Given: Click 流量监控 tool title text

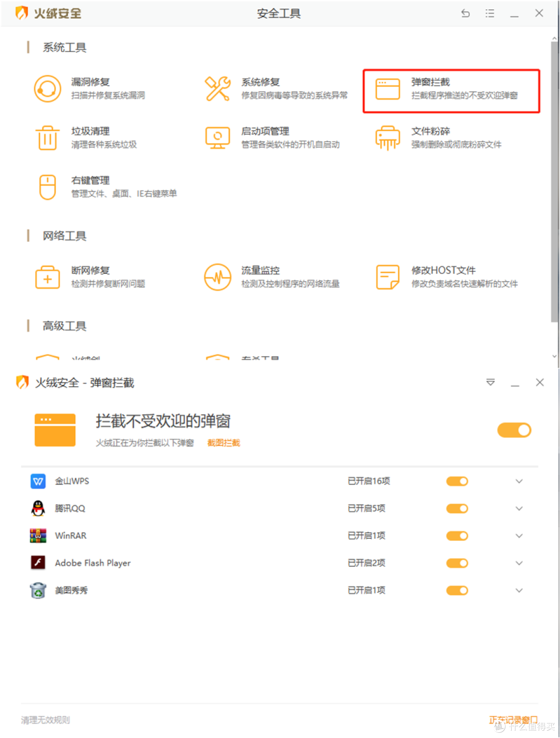Looking at the screenshot, I should tap(260, 270).
